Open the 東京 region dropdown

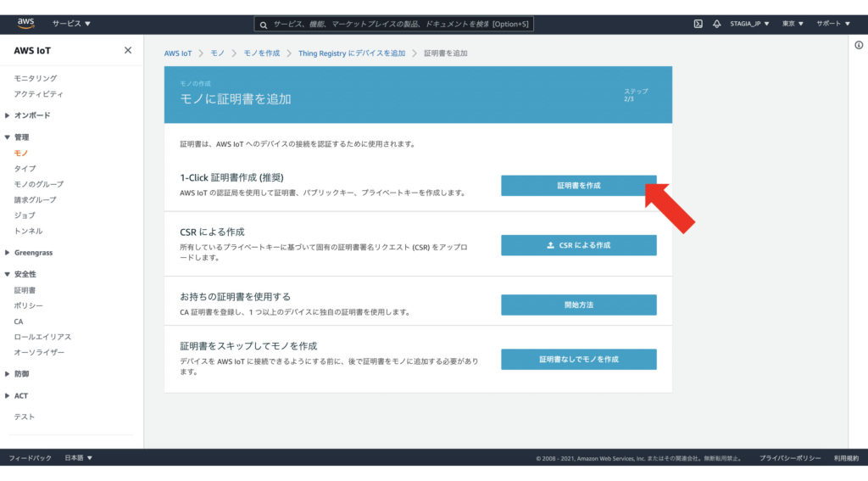pos(793,24)
